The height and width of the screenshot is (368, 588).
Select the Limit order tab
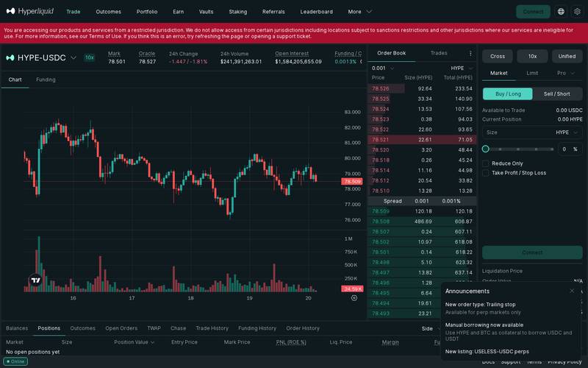(x=532, y=73)
